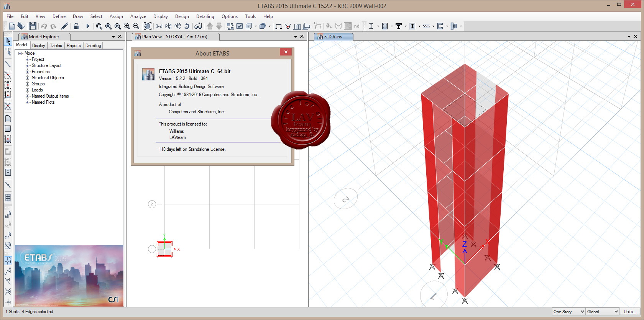644x320 pixels.
Task: Click the Redo arrow icon
Action: tap(53, 26)
